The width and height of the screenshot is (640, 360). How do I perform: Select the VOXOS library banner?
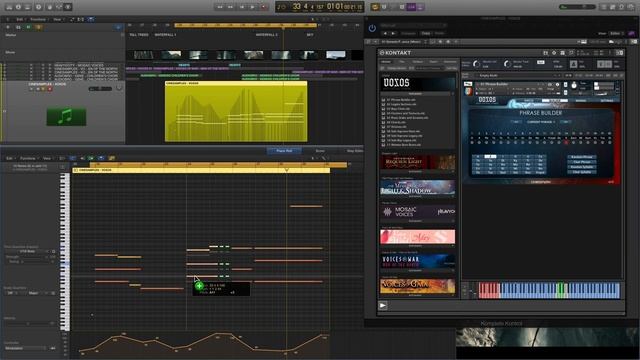pyautogui.click(x=418, y=83)
